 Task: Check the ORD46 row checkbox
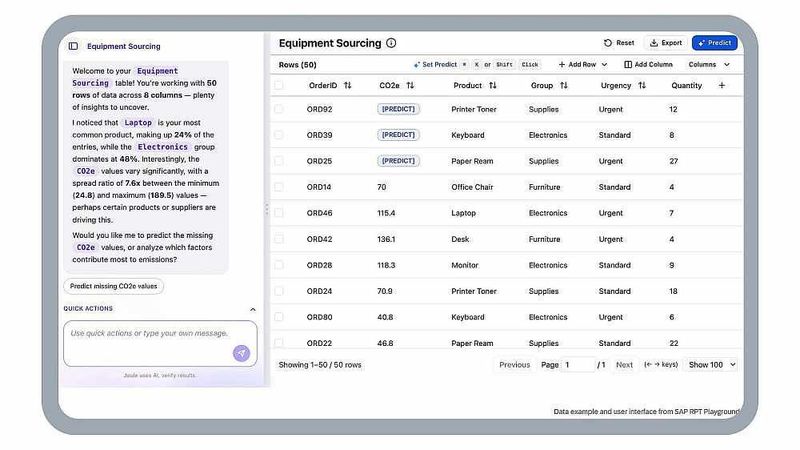pyautogui.click(x=279, y=213)
